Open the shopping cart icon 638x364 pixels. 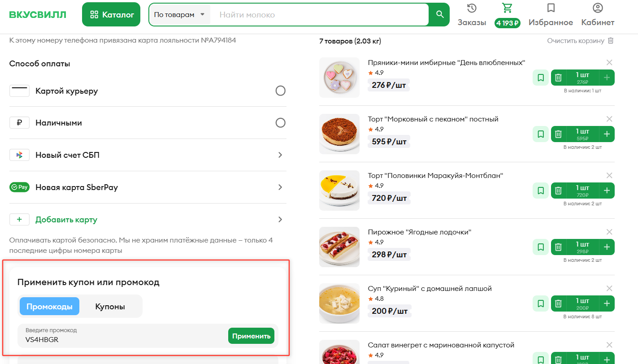pos(507,9)
